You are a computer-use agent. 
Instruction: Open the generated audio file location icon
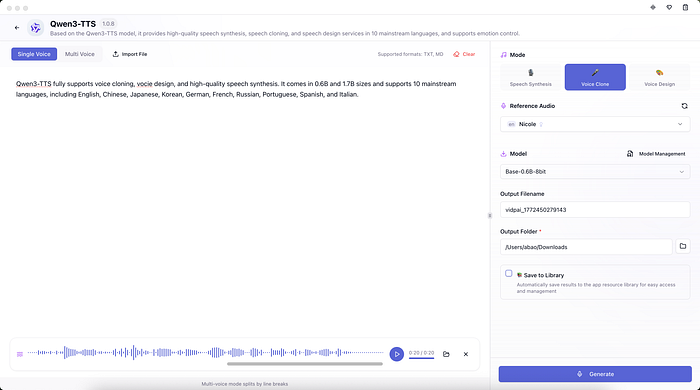tap(446, 354)
